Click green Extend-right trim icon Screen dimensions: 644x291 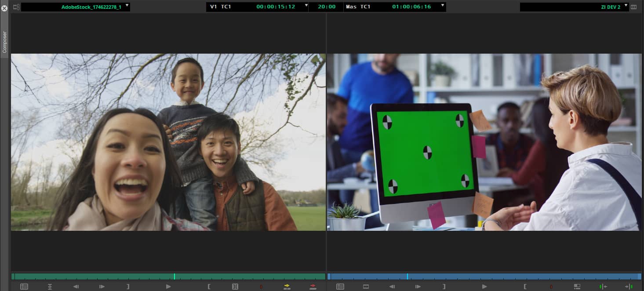click(x=629, y=287)
